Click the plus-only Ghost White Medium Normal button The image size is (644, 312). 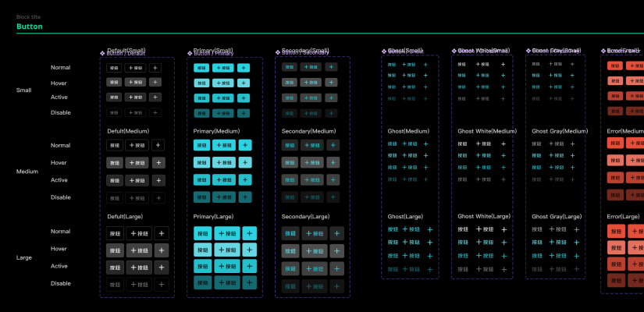pos(503,144)
